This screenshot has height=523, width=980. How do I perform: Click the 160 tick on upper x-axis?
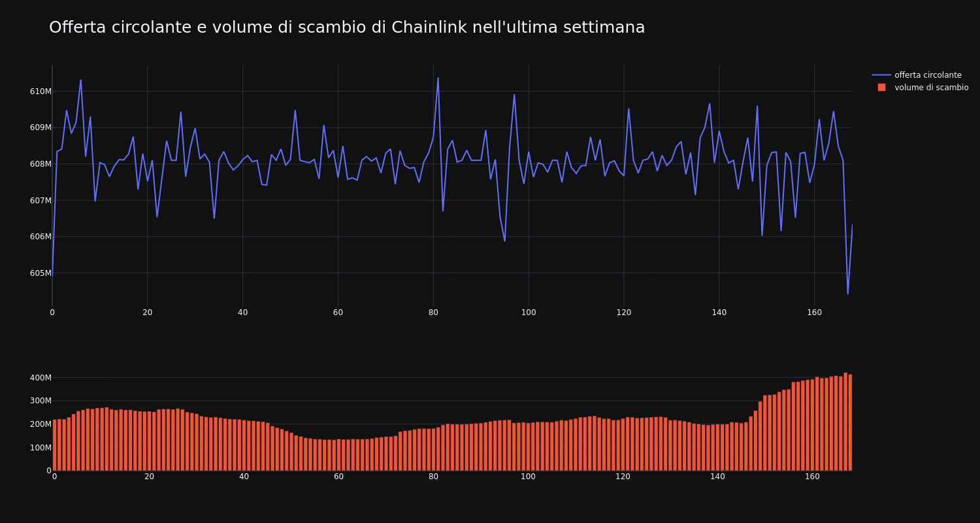click(814, 312)
